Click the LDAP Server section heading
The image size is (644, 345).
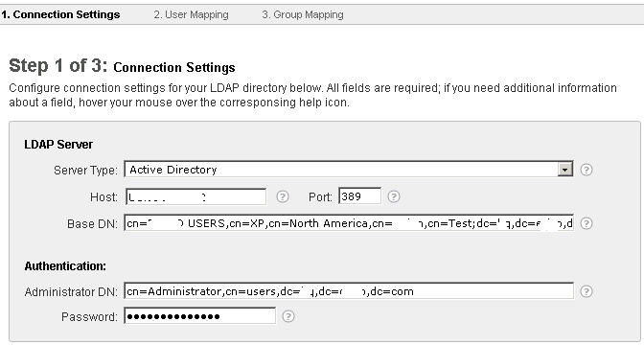click(58, 145)
